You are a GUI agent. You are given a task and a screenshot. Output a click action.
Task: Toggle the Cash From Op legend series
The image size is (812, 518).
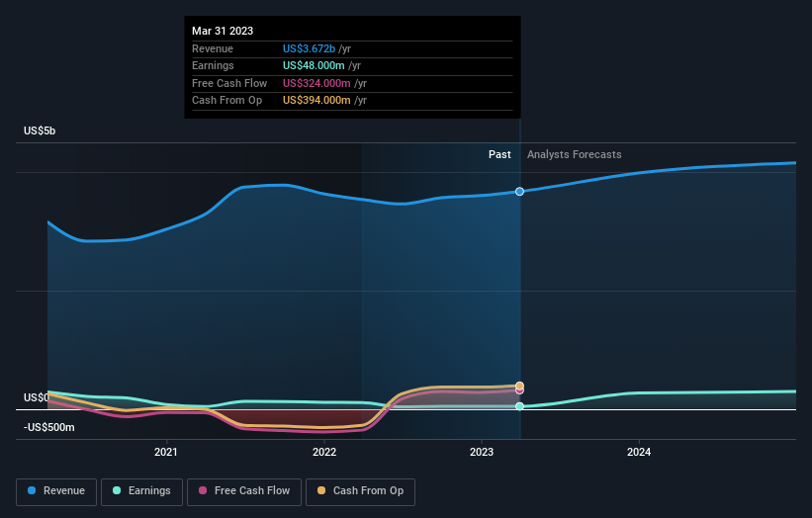click(360, 491)
